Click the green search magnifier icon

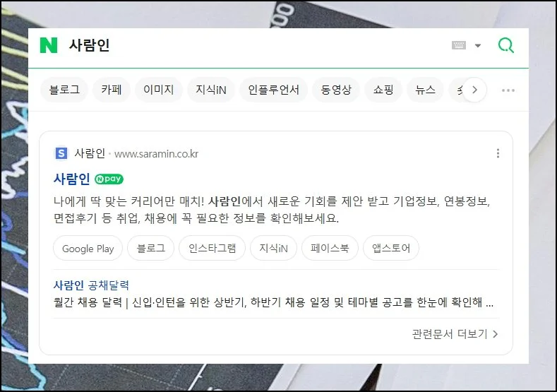[506, 45]
